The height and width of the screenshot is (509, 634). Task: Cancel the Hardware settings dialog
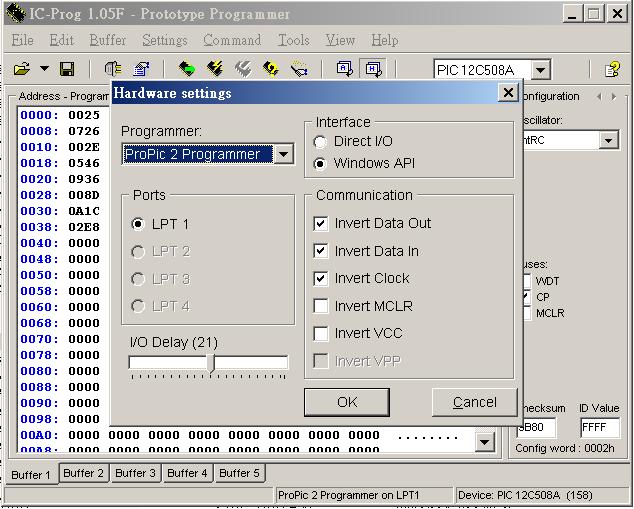click(475, 402)
